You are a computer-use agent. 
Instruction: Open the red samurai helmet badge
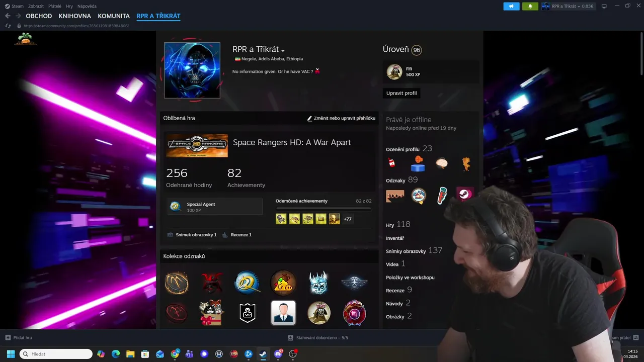(x=212, y=283)
